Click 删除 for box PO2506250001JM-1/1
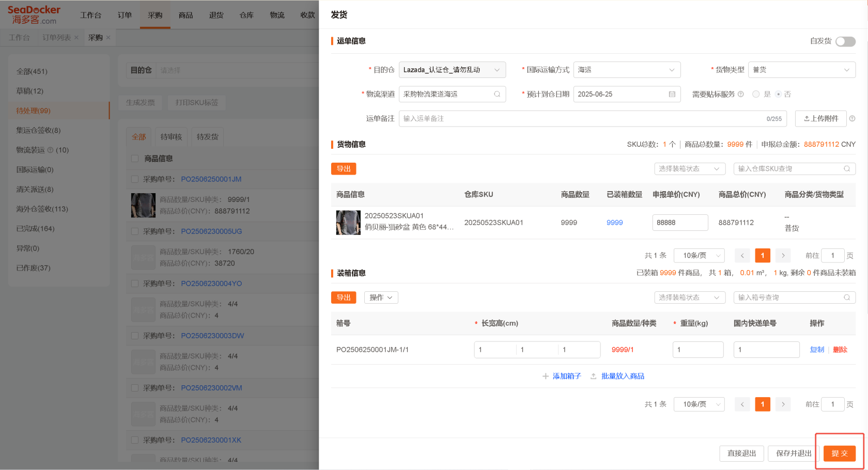 click(x=840, y=350)
